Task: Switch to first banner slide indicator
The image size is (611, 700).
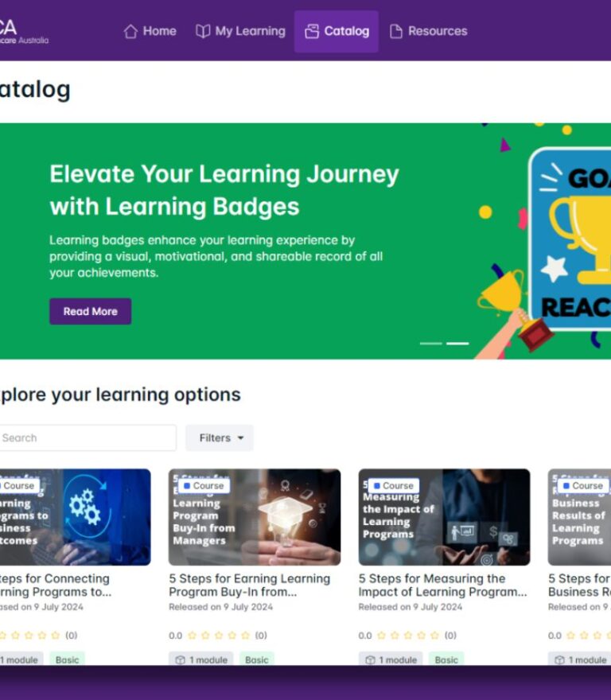Action: tap(430, 343)
